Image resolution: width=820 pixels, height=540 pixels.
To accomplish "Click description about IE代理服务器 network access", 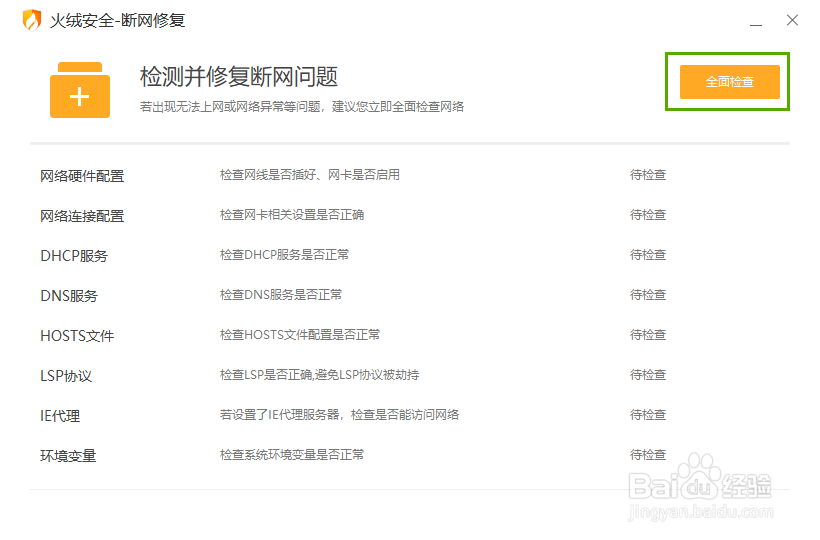I will 339,415.
